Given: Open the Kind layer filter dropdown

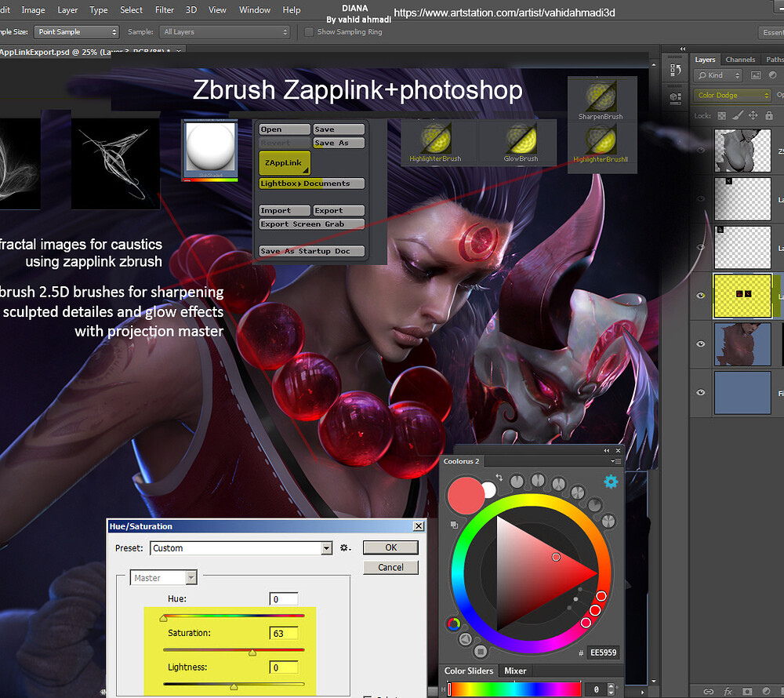Looking at the screenshot, I should pos(718,75).
